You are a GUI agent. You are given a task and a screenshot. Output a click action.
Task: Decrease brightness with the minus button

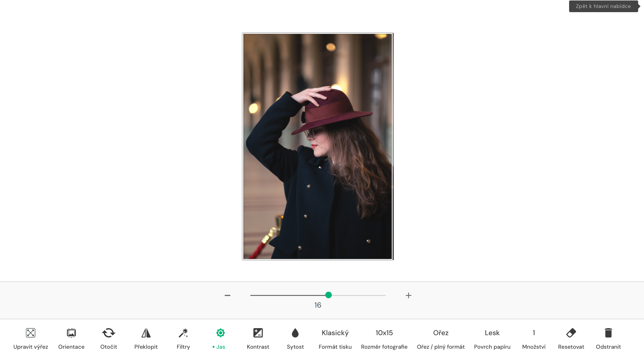[227, 295]
